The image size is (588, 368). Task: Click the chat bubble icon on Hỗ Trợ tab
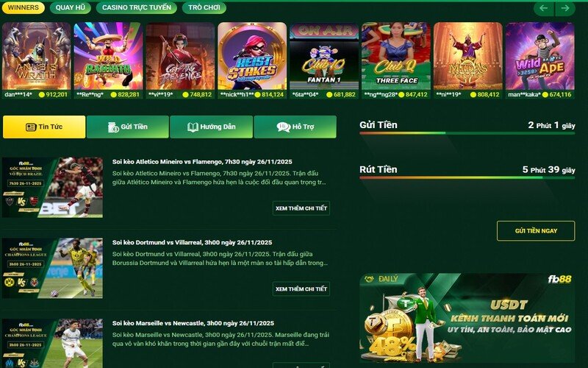284,127
